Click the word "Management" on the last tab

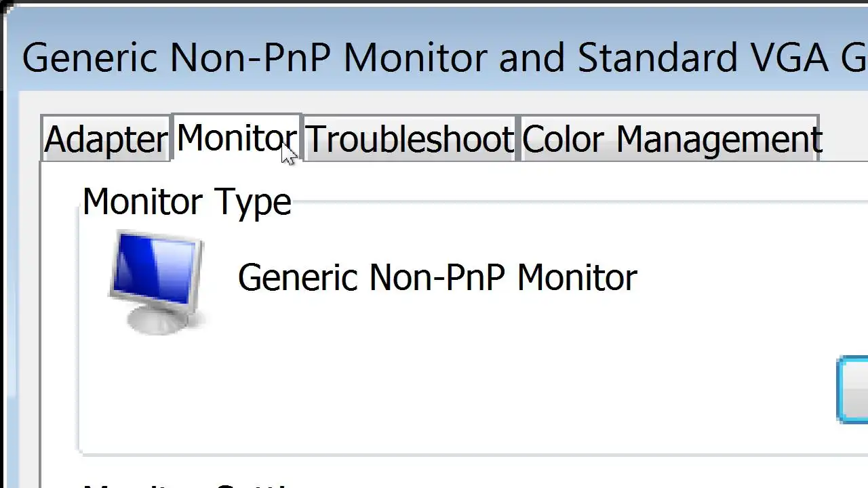[x=719, y=139]
